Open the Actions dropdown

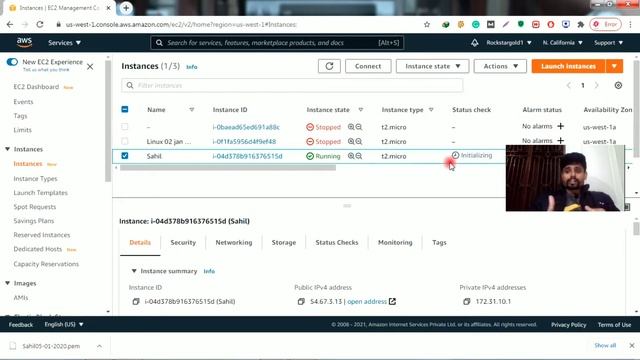(x=500, y=66)
